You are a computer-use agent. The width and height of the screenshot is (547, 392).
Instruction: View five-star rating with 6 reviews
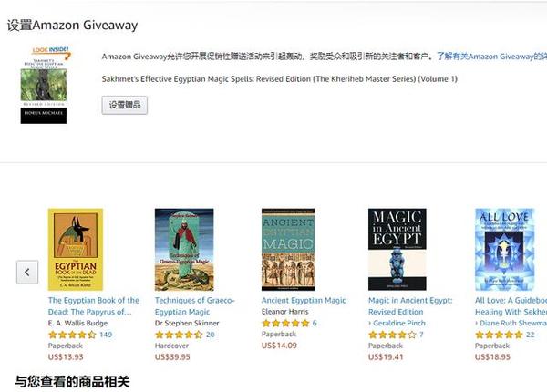click(x=285, y=324)
